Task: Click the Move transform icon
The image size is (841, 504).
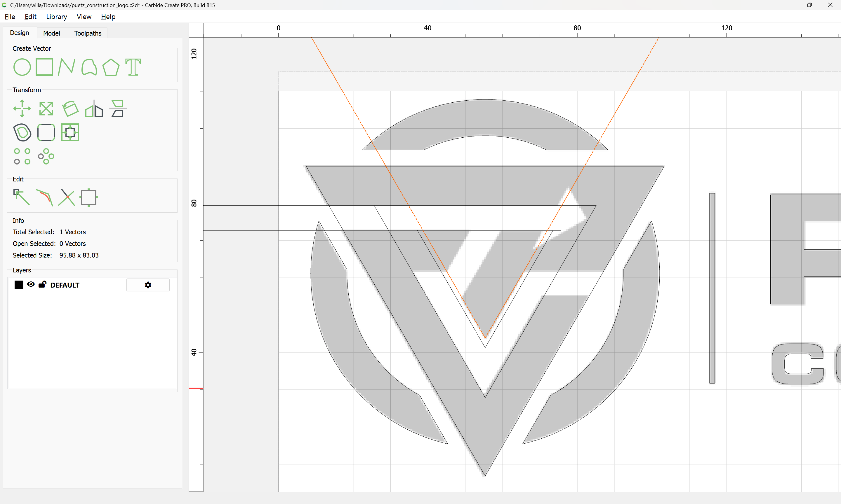Action: pyautogui.click(x=22, y=109)
